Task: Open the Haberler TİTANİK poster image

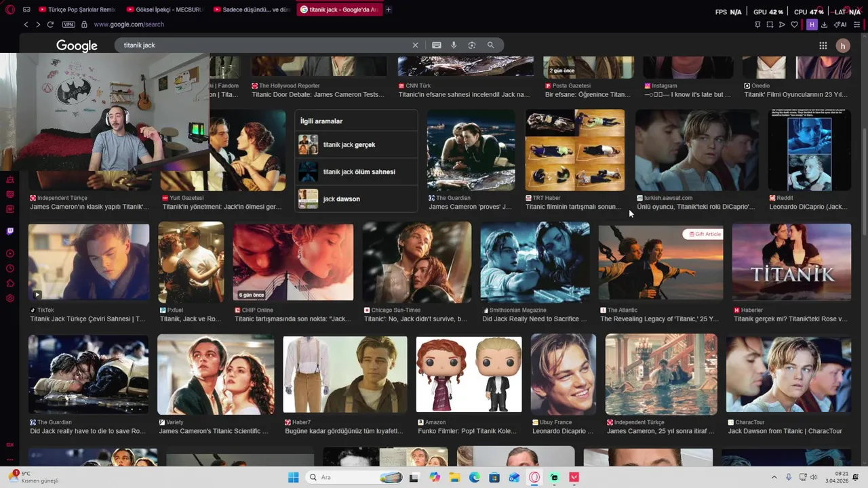Action: 791,262
